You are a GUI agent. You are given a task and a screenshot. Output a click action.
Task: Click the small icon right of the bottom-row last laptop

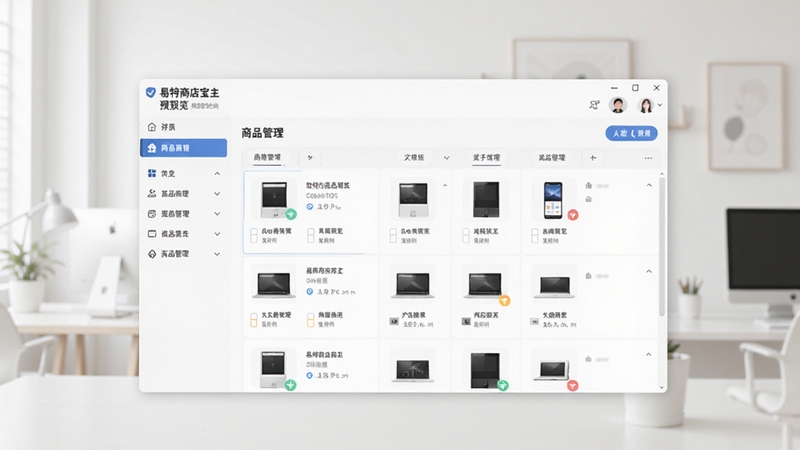click(x=588, y=359)
